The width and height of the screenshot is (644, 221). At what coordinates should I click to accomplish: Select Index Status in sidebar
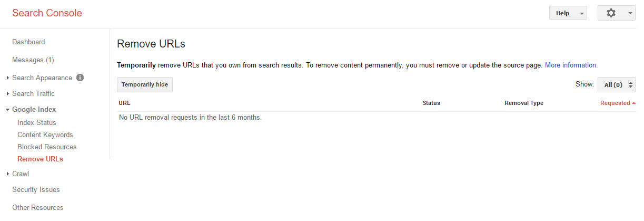[x=37, y=122]
